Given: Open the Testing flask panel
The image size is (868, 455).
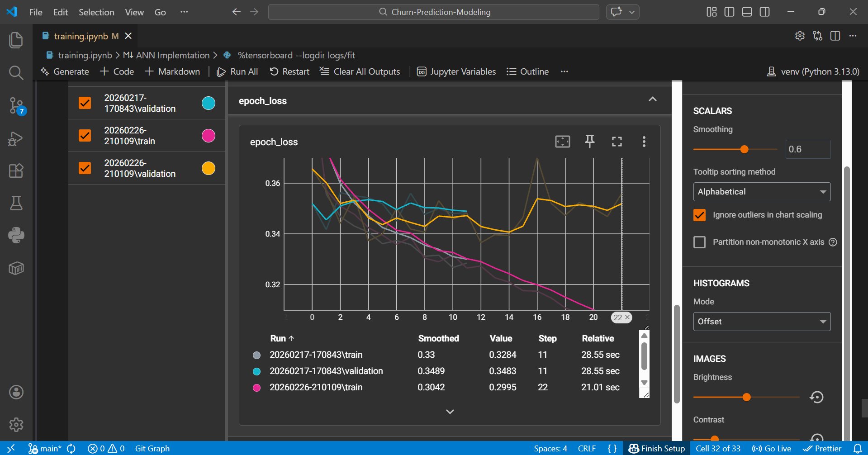Looking at the screenshot, I should (16, 203).
